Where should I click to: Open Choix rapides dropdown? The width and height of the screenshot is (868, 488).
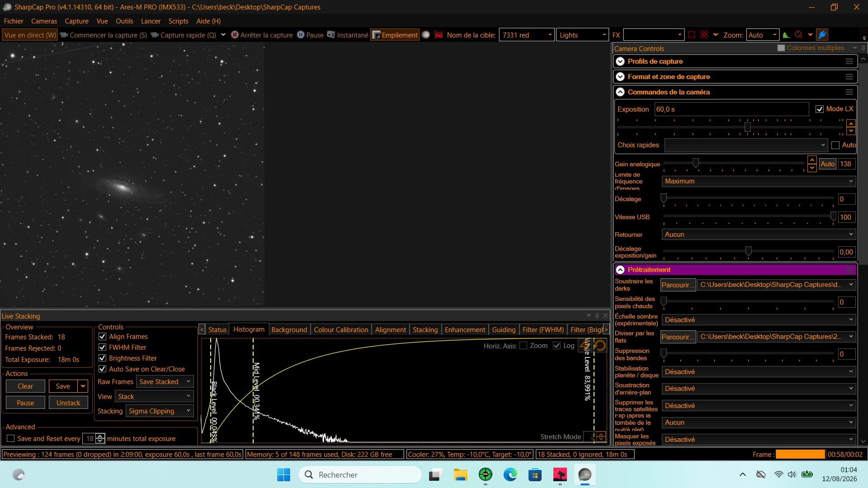pos(746,145)
